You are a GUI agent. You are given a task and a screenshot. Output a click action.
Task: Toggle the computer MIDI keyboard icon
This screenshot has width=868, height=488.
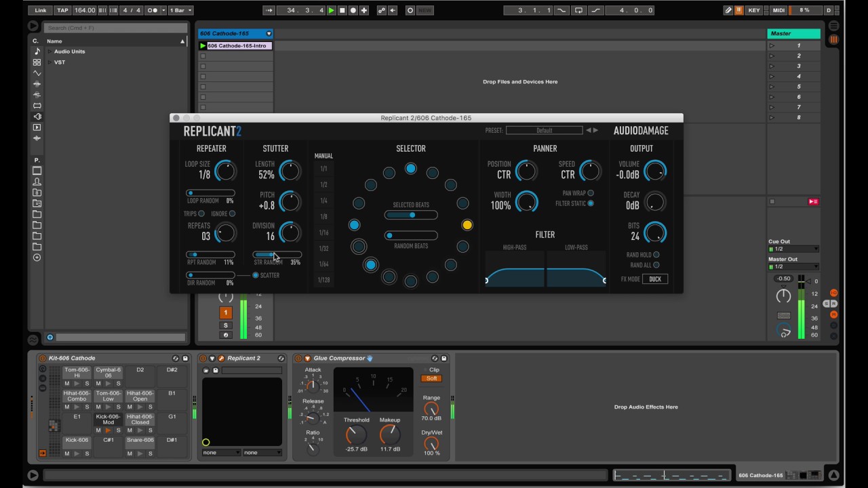click(x=738, y=10)
